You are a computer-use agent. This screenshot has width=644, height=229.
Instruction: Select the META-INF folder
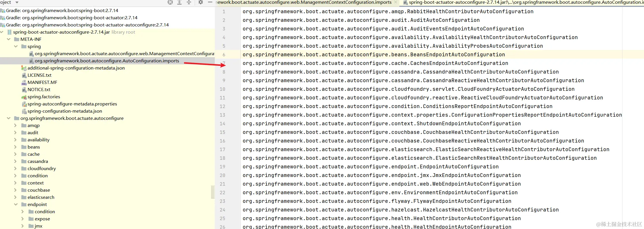click(31, 39)
